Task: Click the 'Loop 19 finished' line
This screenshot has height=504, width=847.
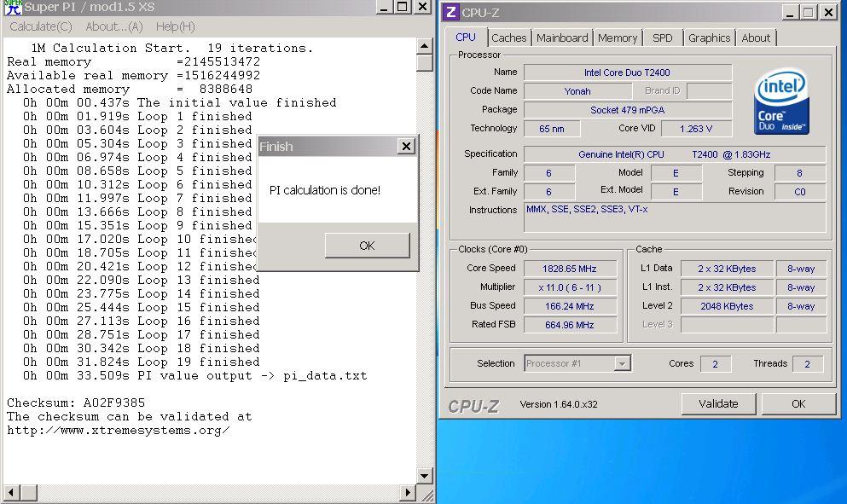Action: point(142,362)
